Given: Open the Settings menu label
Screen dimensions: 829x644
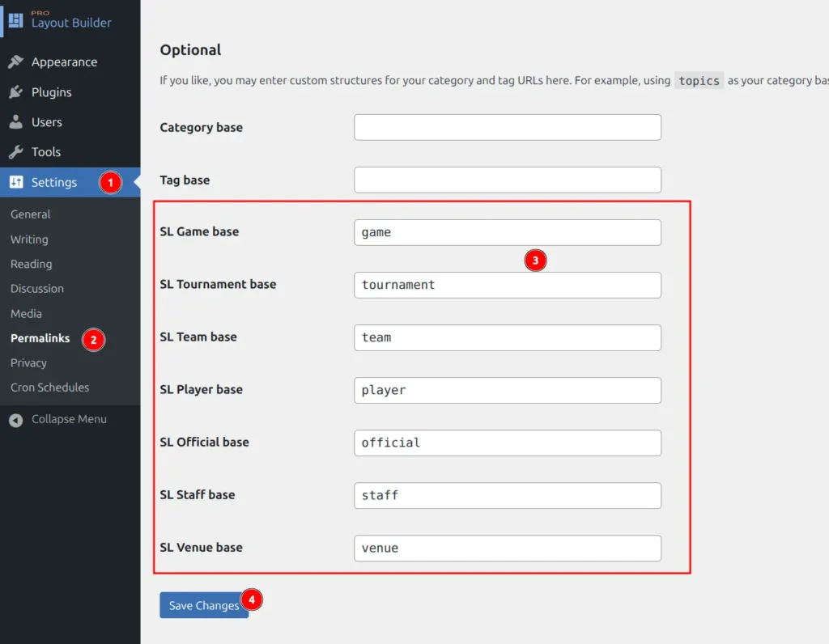Looking at the screenshot, I should pyautogui.click(x=54, y=182).
